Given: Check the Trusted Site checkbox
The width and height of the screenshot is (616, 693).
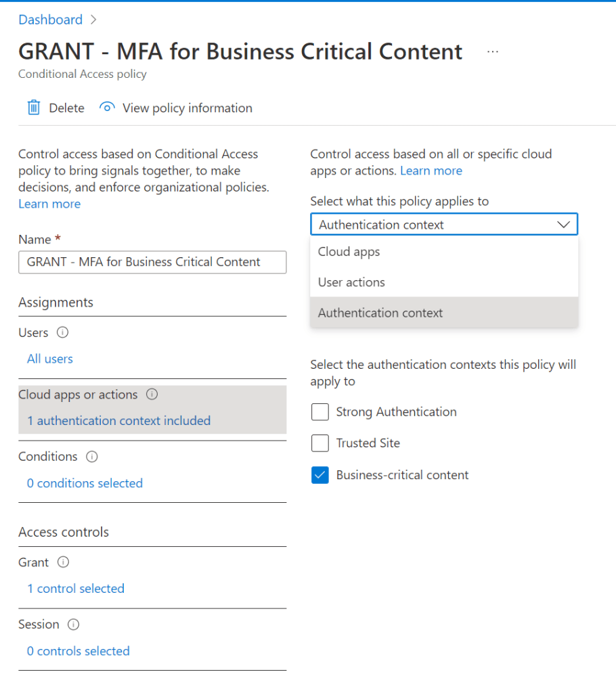Looking at the screenshot, I should tap(320, 443).
